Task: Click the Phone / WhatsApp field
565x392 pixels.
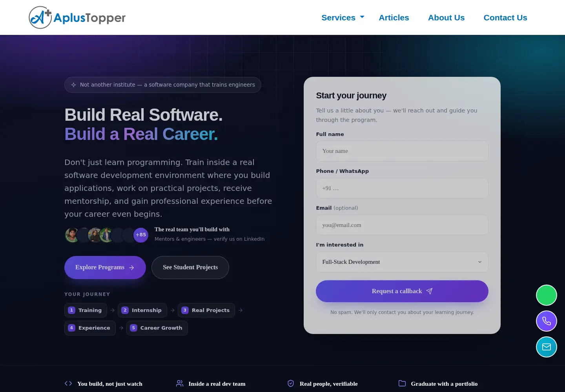Action: tap(402, 188)
